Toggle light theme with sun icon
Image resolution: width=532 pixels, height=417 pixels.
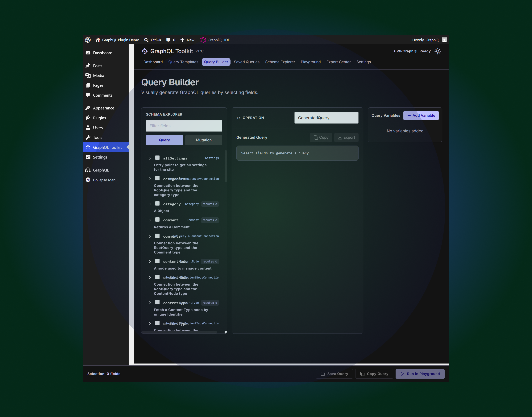tap(438, 51)
